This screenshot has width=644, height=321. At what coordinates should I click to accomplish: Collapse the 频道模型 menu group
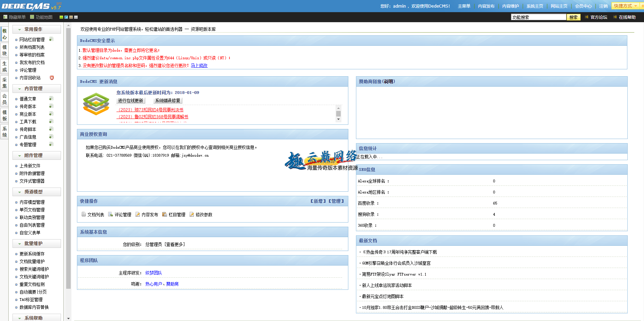37,192
